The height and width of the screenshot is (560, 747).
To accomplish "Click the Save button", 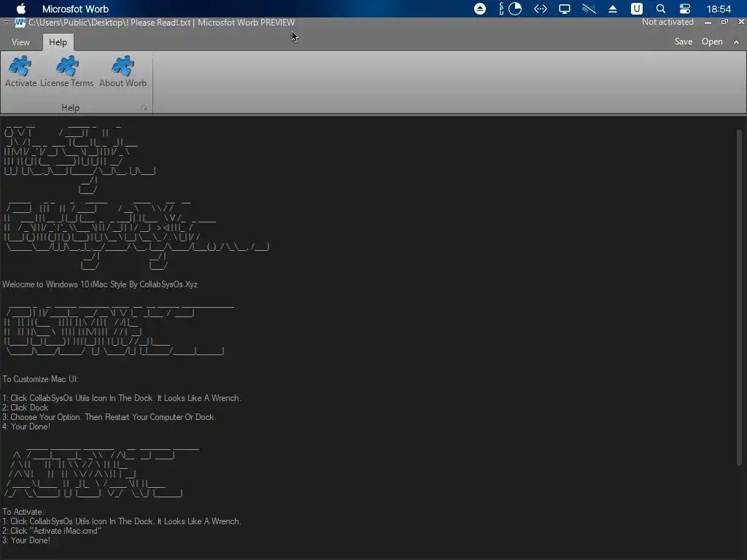I will click(683, 42).
